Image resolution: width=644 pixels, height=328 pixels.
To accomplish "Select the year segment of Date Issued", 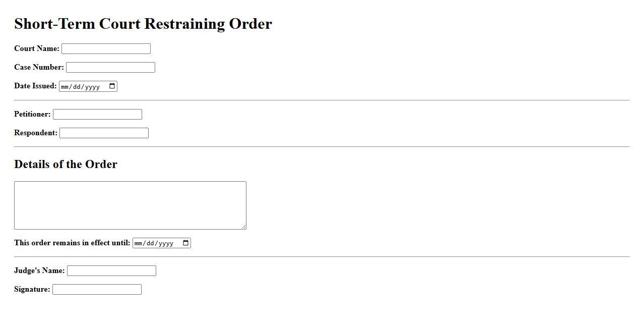I will point(92,87).
